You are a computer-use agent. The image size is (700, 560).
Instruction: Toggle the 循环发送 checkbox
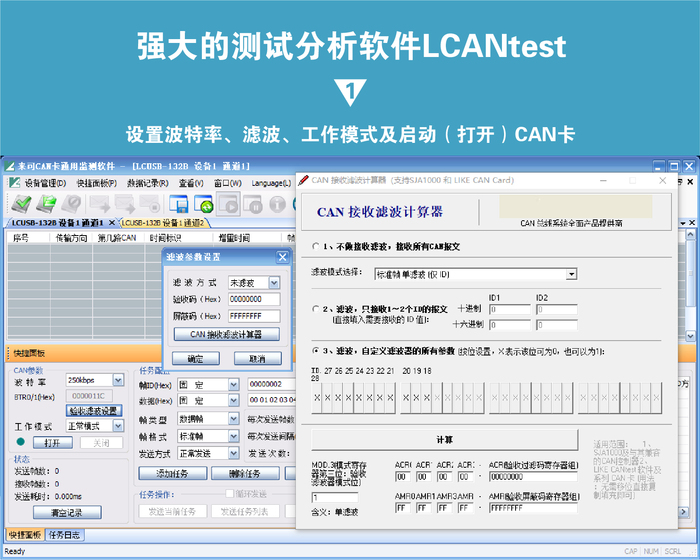pos(229,493)
